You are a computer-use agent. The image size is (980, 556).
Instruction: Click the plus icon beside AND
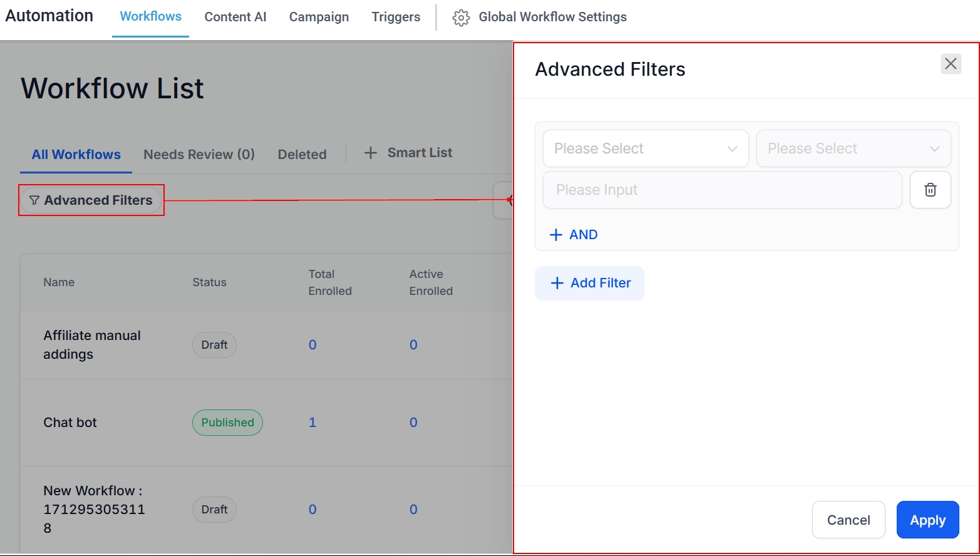[x=555, y=235]
